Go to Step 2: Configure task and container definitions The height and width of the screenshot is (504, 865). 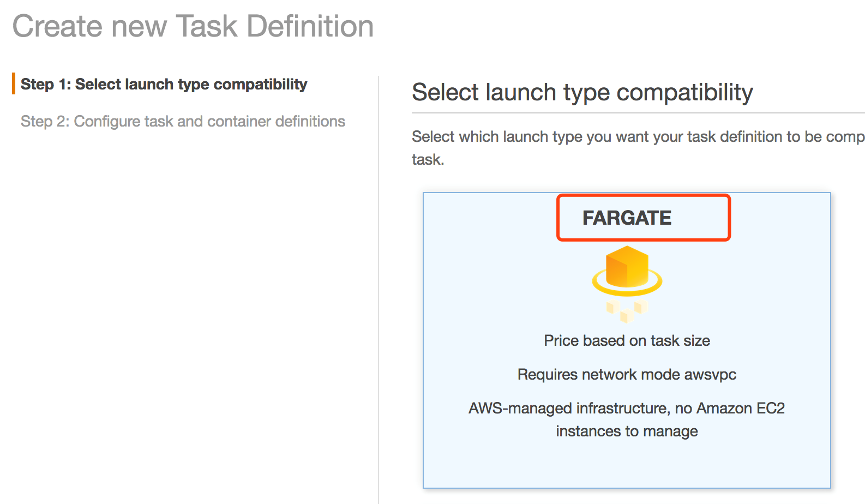[183, 121]
